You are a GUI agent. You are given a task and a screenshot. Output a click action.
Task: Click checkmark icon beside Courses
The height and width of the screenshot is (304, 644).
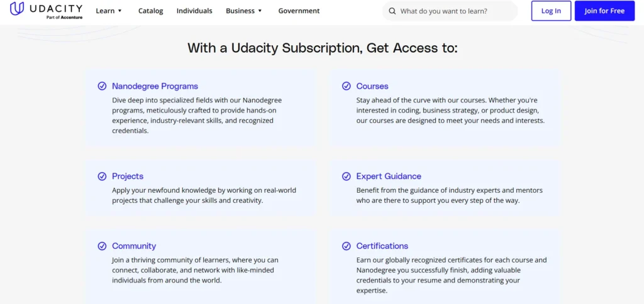[x=346, y=87]
